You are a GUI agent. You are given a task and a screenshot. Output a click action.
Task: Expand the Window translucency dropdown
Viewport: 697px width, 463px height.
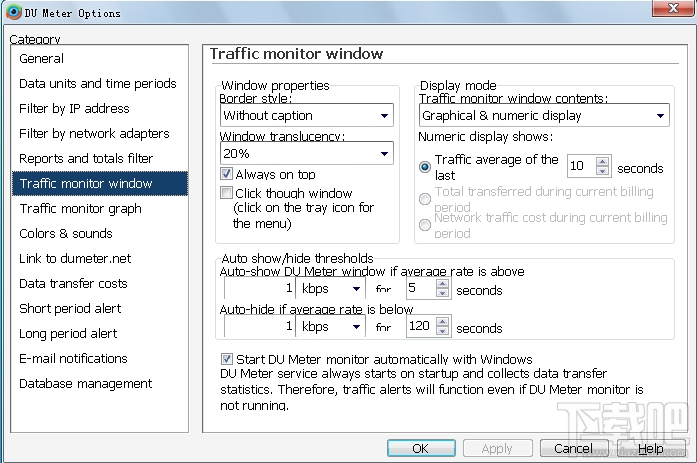(307, 153)
